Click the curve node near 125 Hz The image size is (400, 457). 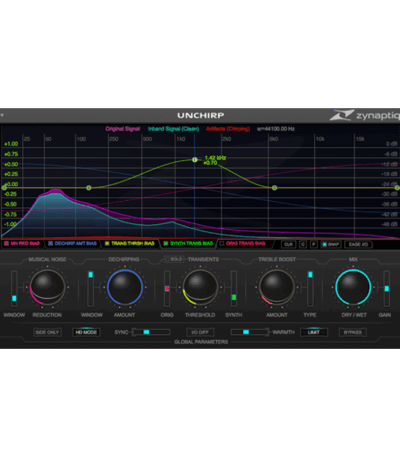pos(89,188)
